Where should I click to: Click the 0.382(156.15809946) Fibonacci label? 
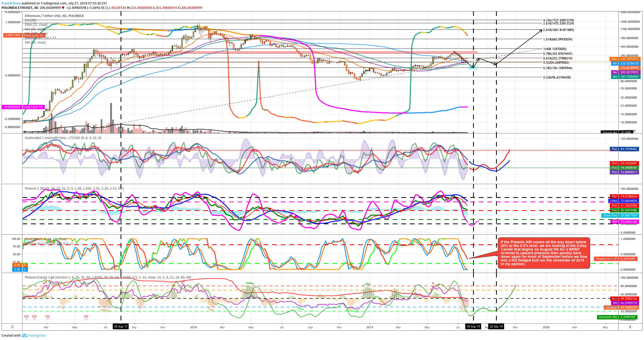pyautogui.click(x=558, y=68)
